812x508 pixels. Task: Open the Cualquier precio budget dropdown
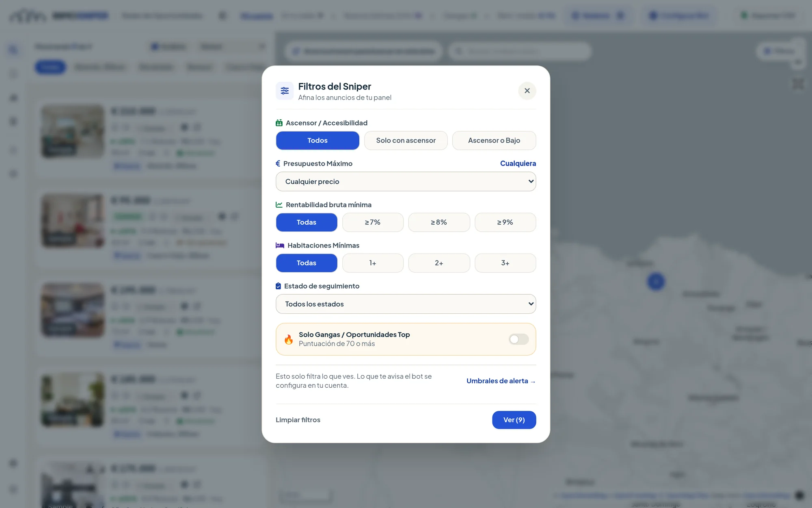tap(406, 182)
